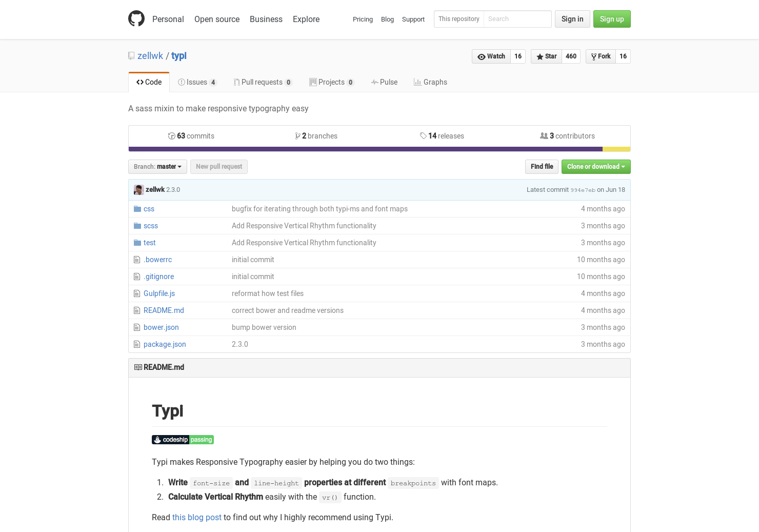View the 14 releases

[442, 136]
